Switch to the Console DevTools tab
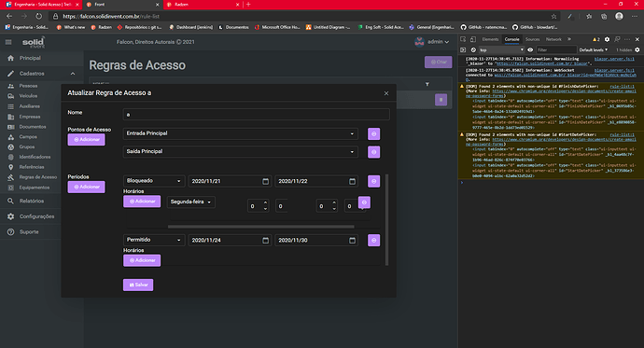644x348 pixels. point(511,39)
